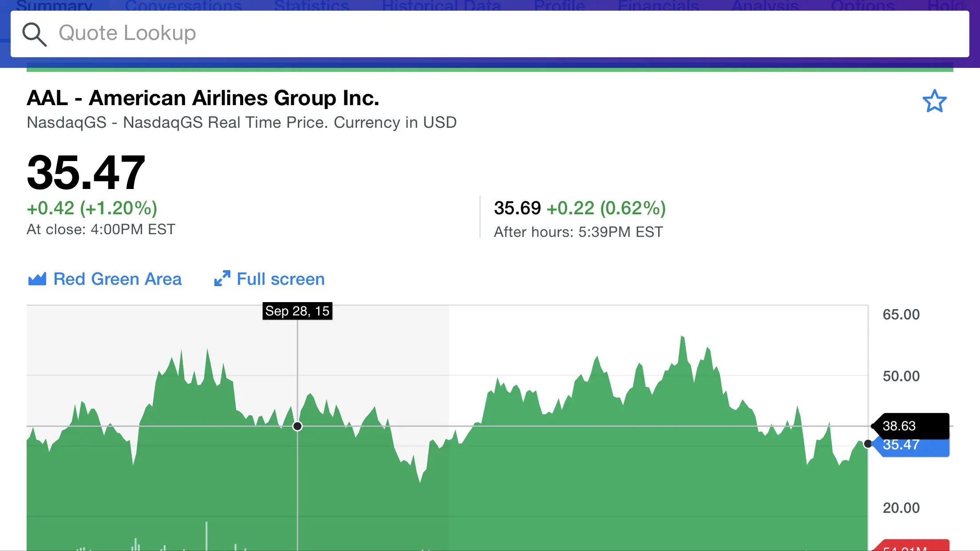Open chart via Full screen link

coord(281,279)
